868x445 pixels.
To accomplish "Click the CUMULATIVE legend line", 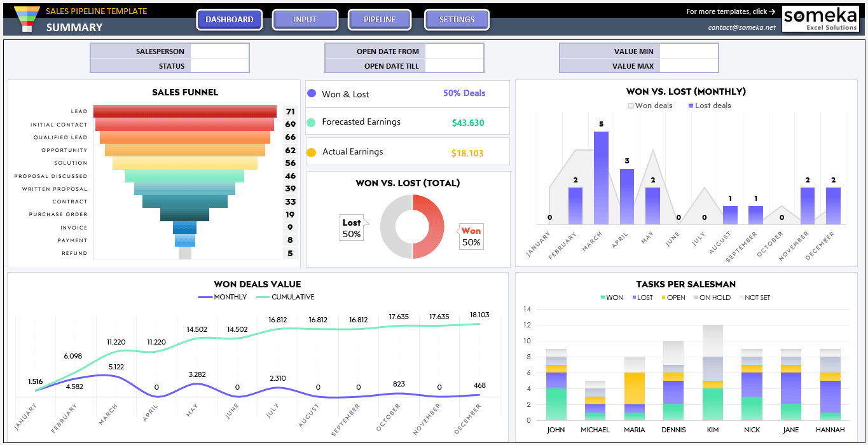I will 263,297.
